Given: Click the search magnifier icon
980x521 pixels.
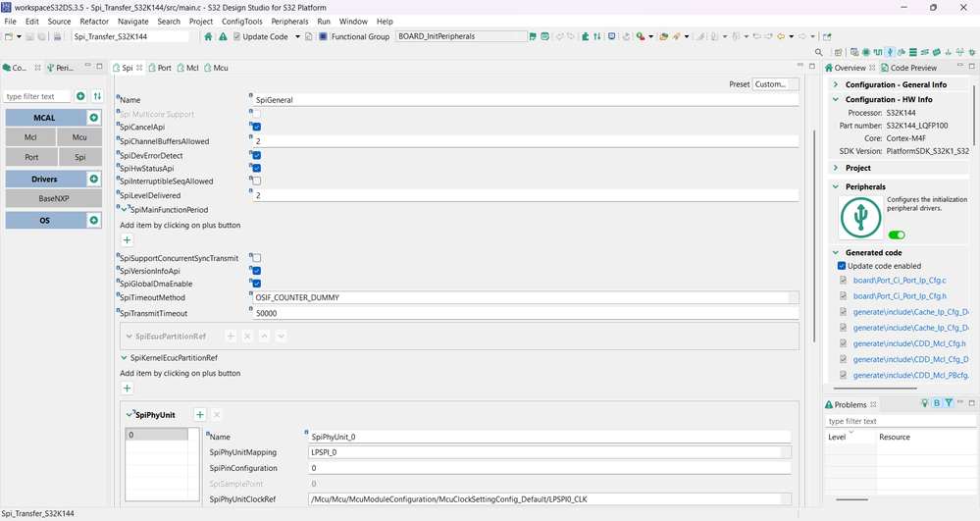Looking at the screenshot, I should pos(818,52).
